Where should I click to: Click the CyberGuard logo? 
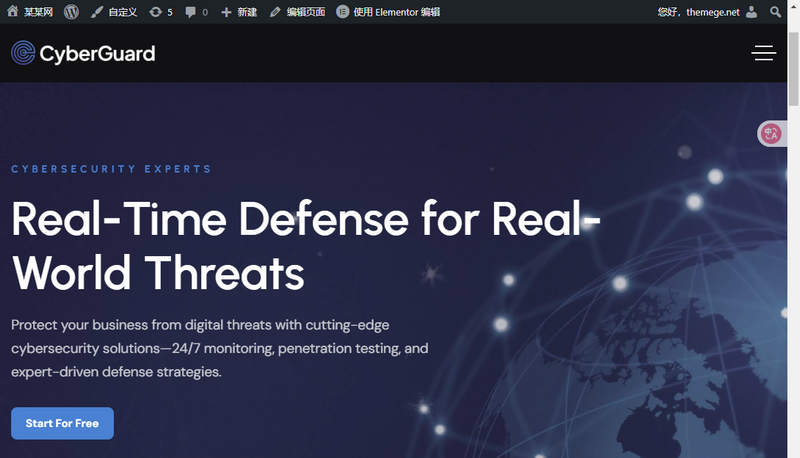[x=83, y=53]
